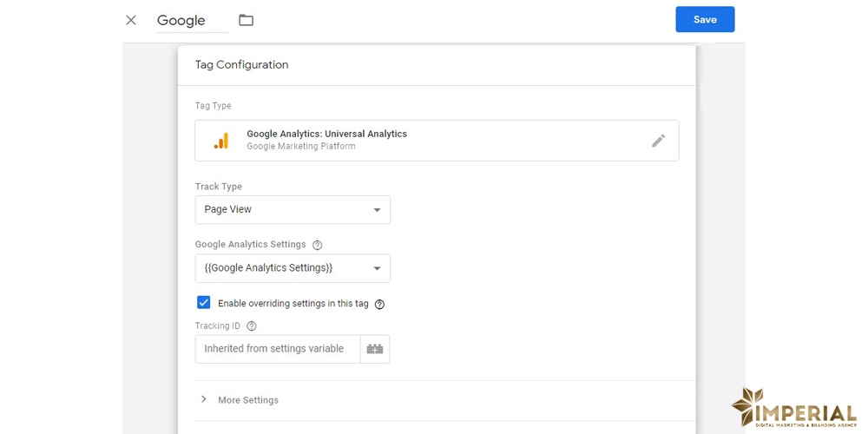868x434 pixels.
Task: Click the Tag Configuration panel header
Action: (242, 65)
